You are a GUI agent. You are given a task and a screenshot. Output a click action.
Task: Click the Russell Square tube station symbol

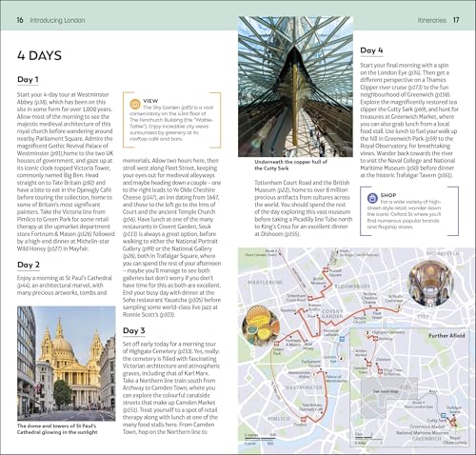coord(326,270)
